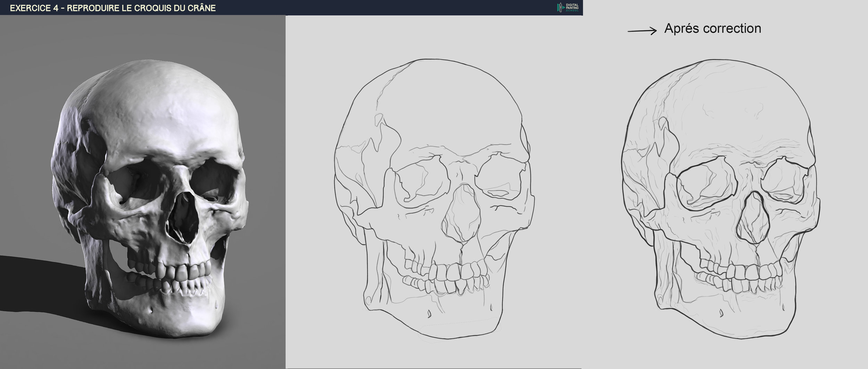Image resolution: width=868 pixels, height=369 pixels.
Task: Click the forehead of the middle sketch skull
Action: pyautogui.click(x=451, y=111)
